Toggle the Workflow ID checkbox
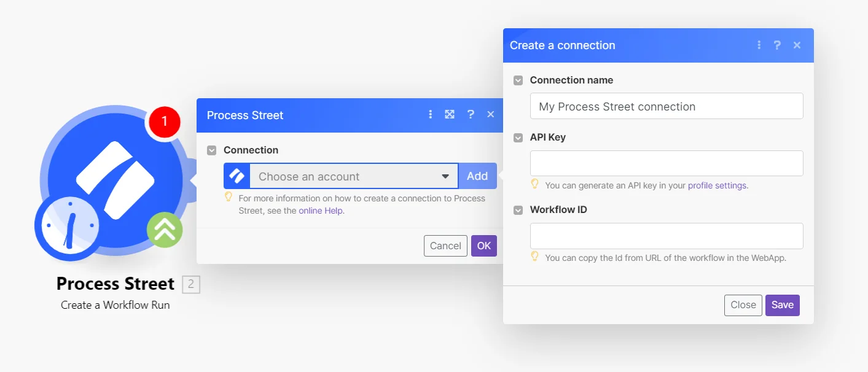 coord(518,210)
